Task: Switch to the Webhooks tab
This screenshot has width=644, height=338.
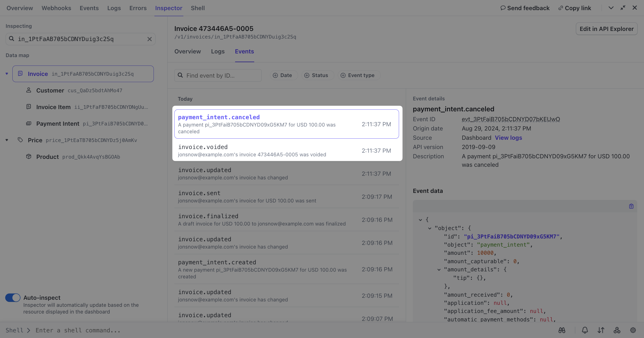Action: (x=56, y=8)
